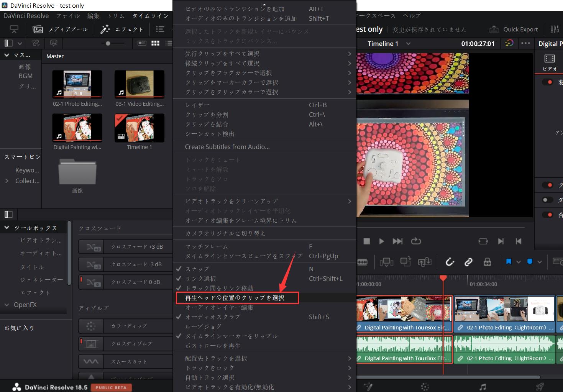Viewport: 563px width, 392px height.
Task: Select the クロスディゾルブ transition
Action: [x=126, y=344]
